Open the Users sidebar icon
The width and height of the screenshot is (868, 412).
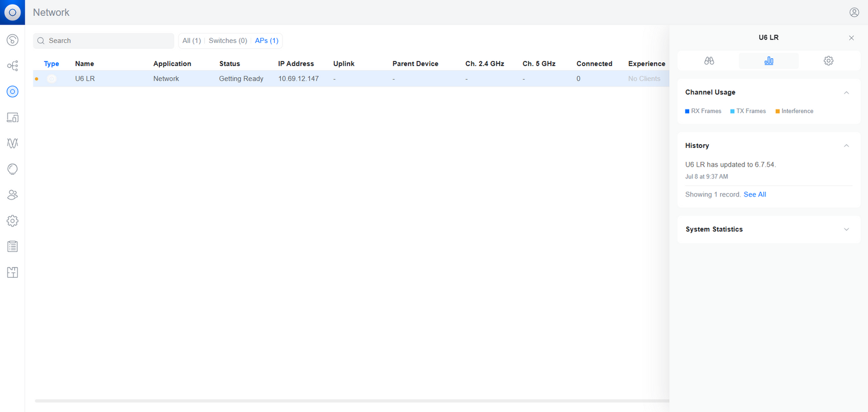coord(12,195)
